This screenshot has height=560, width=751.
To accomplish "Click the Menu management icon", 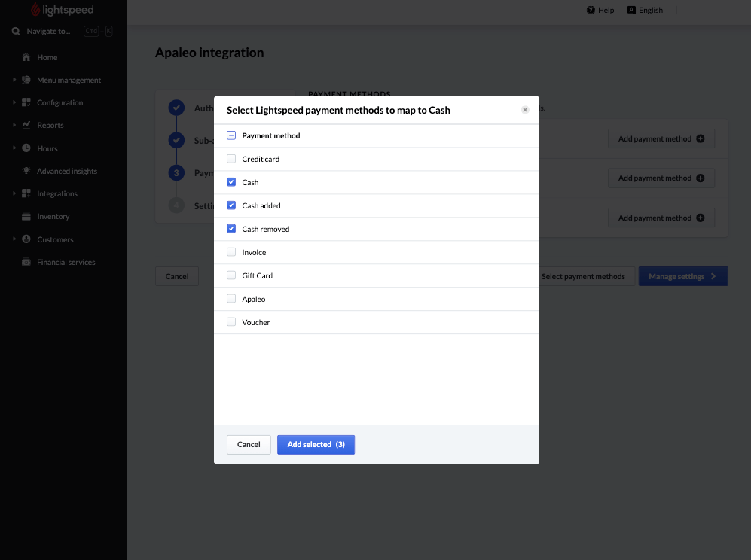I will [26, 80].
